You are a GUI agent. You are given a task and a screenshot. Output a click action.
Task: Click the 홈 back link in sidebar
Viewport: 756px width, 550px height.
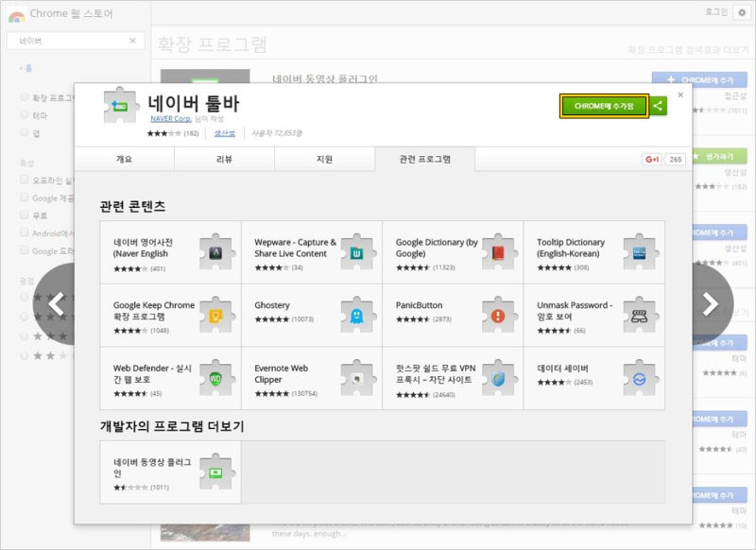tap(26, 68)
